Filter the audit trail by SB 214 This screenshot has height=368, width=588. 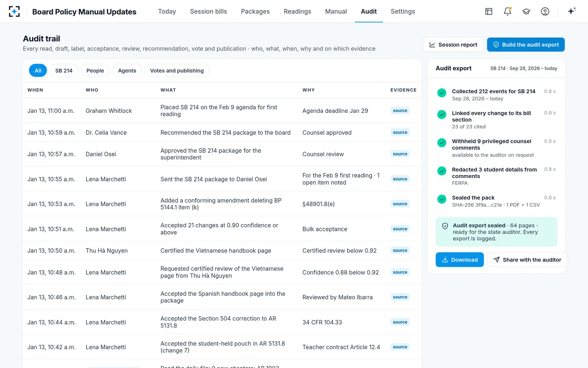pyautogui.click(x=64, y=70)
